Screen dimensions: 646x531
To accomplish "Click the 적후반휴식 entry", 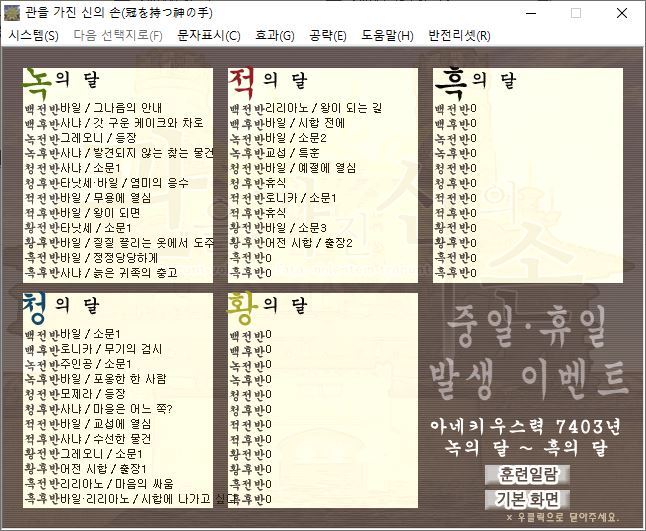I will [257, 213].
